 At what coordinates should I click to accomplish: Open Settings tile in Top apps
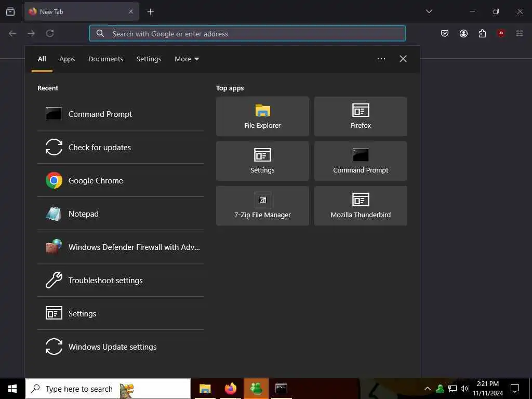tap(262, 161)
